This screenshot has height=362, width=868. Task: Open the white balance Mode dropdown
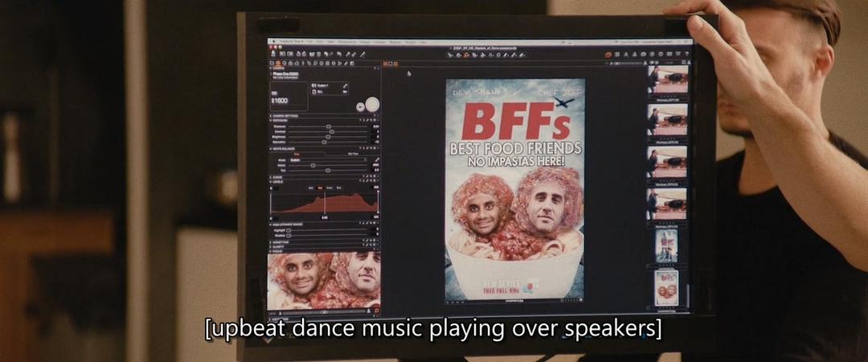pyautogui.click(x=330, y=159)
